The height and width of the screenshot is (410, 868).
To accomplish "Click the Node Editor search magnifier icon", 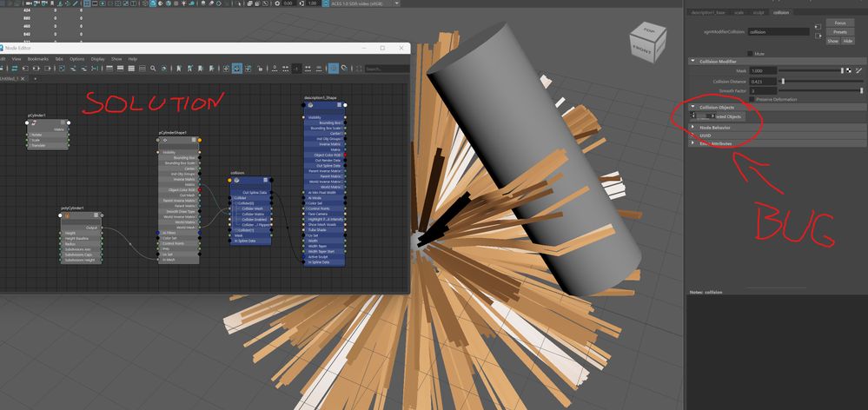I will [x=153, y=69].
